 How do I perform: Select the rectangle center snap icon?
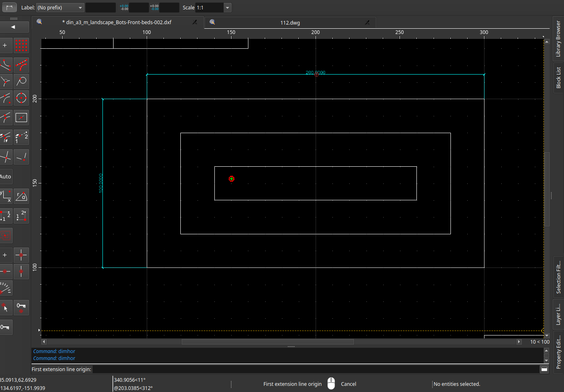(21, 118)
